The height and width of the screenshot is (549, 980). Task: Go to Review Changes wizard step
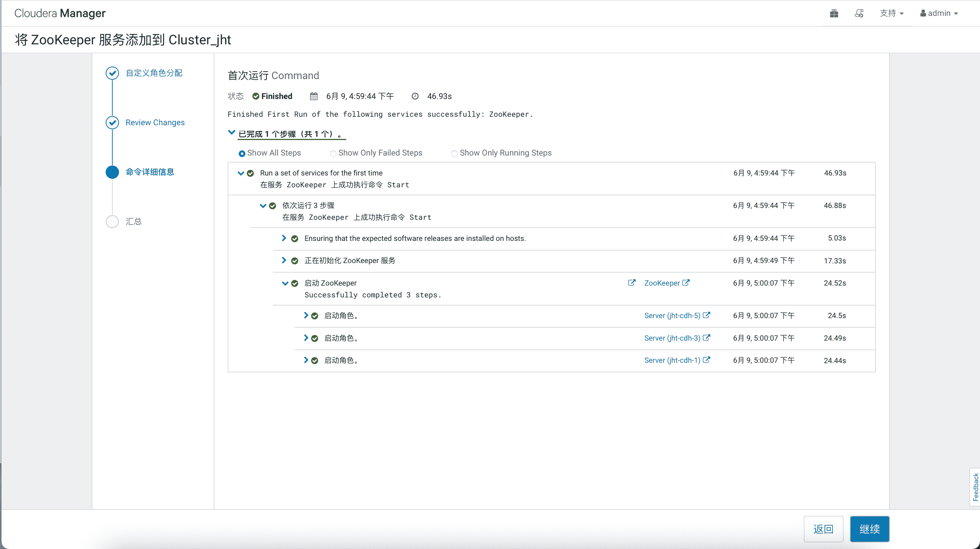tap(155, 123)
